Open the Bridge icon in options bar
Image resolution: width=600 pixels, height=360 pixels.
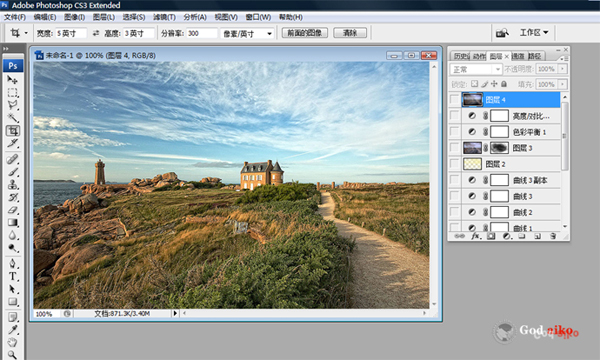502,33
